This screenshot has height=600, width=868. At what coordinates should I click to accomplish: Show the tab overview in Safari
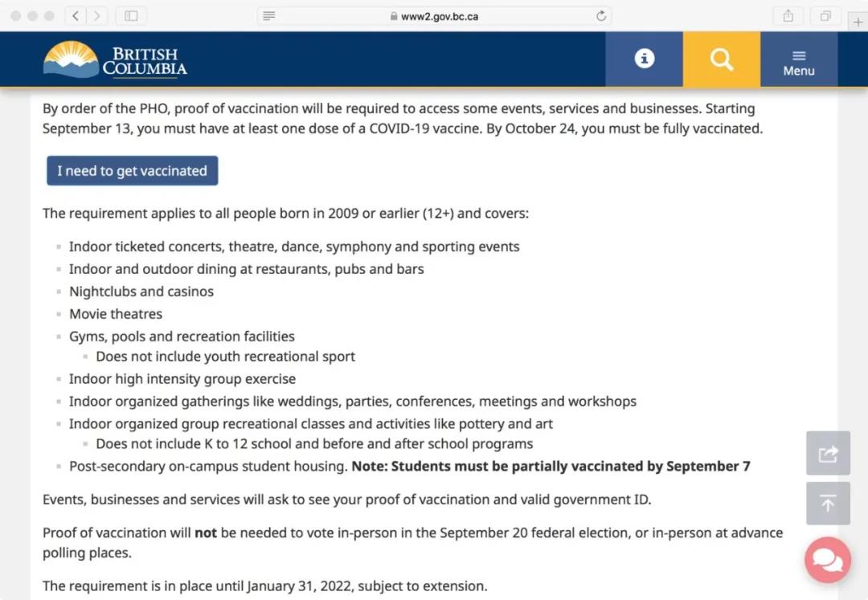pos(825,15)
